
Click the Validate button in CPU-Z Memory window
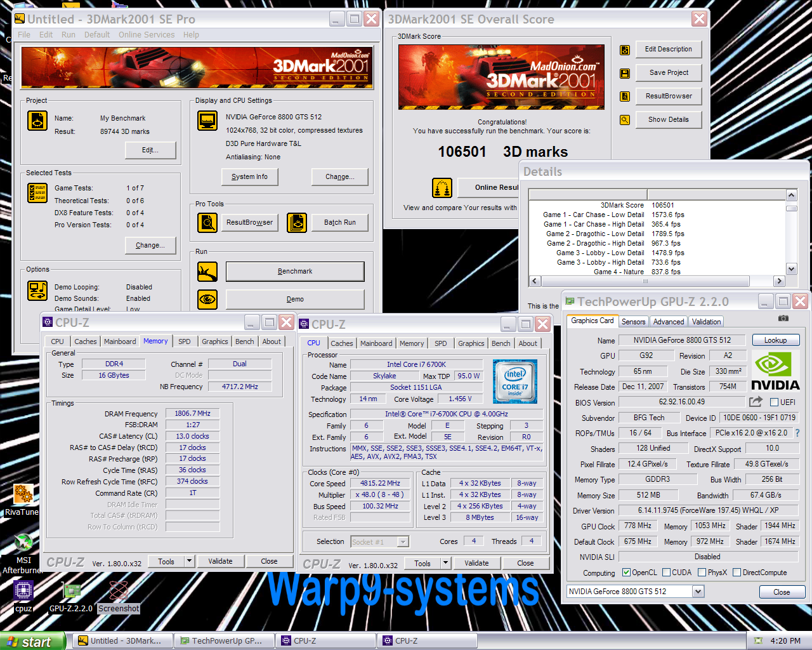click(220, 561)
